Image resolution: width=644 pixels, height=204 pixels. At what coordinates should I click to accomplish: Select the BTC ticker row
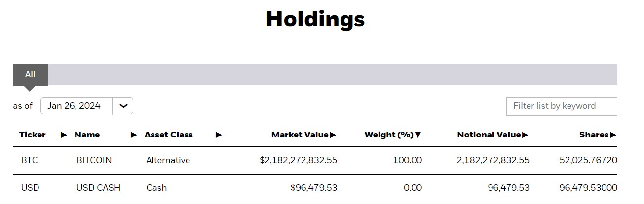click(x=315, y=161)
